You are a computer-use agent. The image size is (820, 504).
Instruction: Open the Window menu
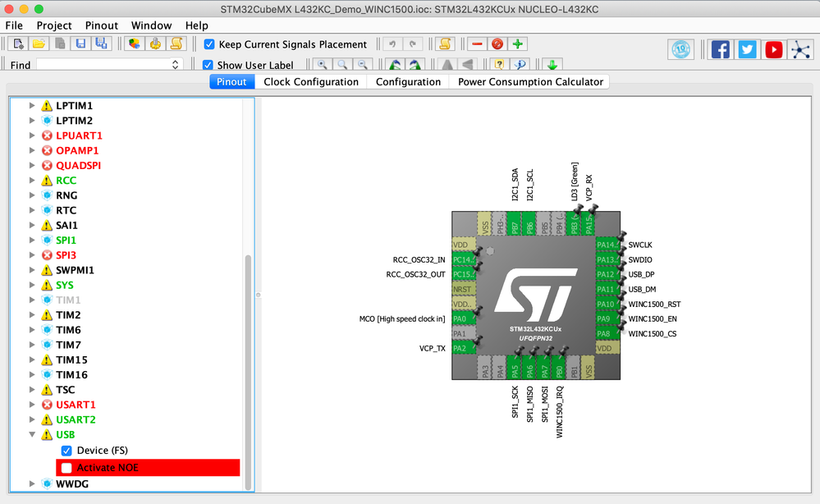point(151,25)
